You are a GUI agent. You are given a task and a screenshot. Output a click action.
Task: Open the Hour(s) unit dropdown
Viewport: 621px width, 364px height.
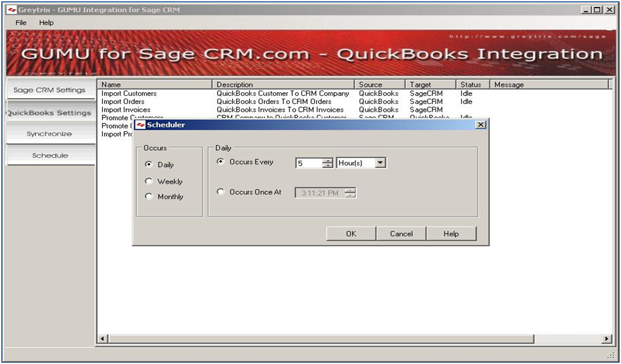point(380,162)
